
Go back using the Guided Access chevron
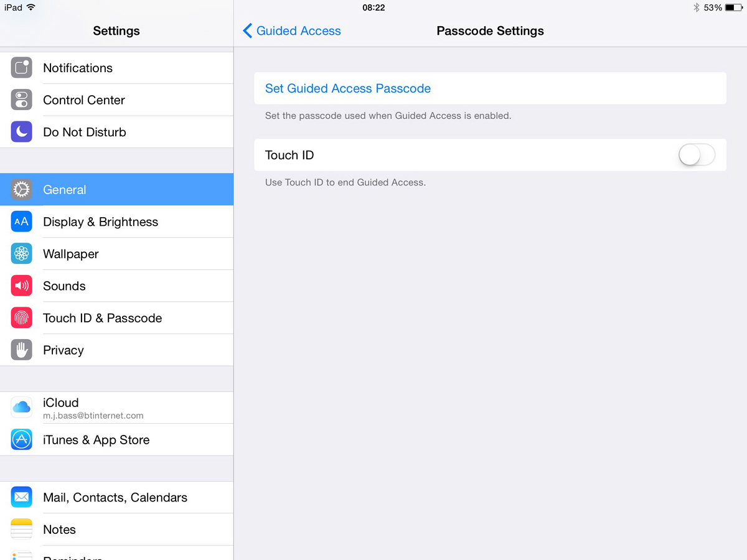click(247, 30)
